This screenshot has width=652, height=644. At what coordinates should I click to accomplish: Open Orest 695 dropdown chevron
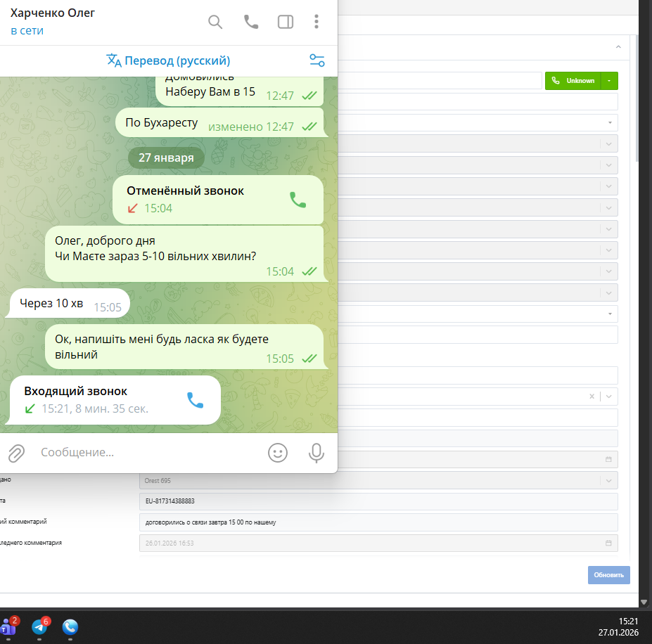tap(609, 481)
